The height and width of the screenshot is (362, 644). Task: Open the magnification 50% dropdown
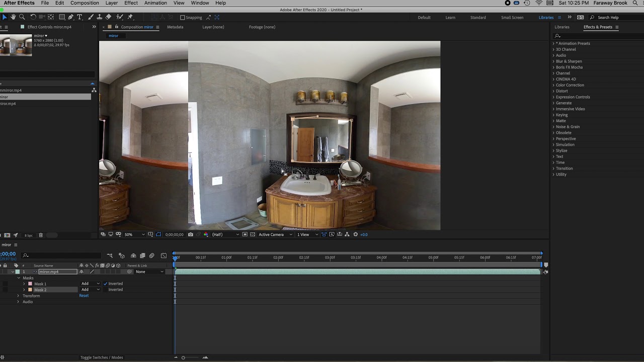[134, 234]
